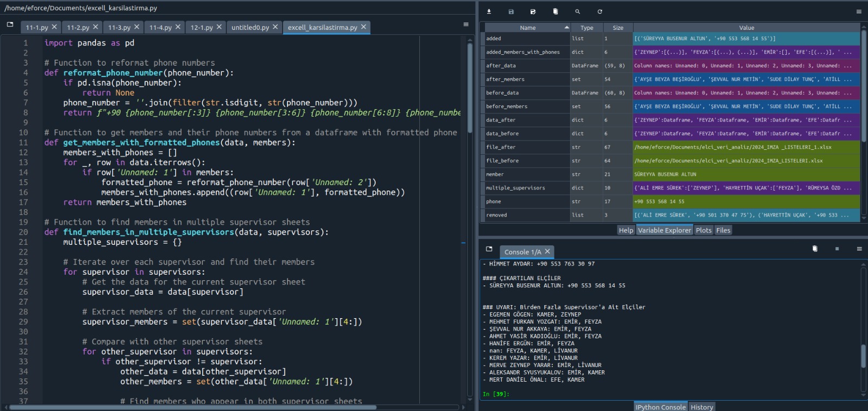Sort variables by the Size column header

618,28
